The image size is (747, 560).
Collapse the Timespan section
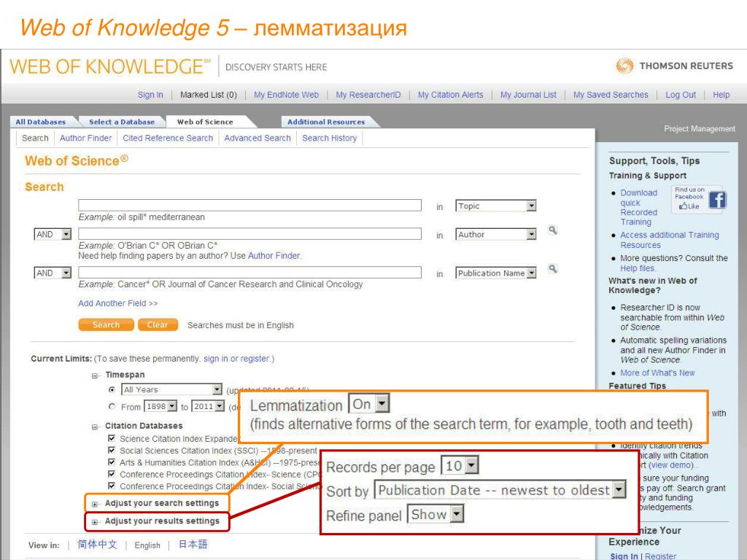point(94,376)
